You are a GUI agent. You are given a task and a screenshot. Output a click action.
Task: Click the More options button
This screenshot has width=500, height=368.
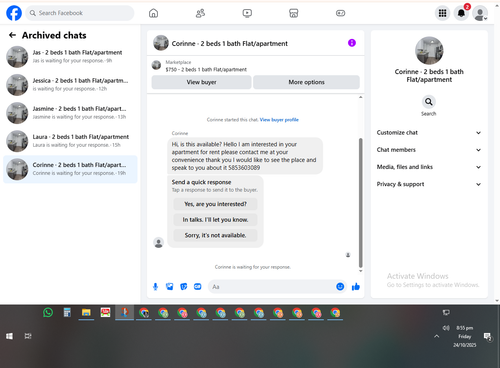click(x=306, y=82)
